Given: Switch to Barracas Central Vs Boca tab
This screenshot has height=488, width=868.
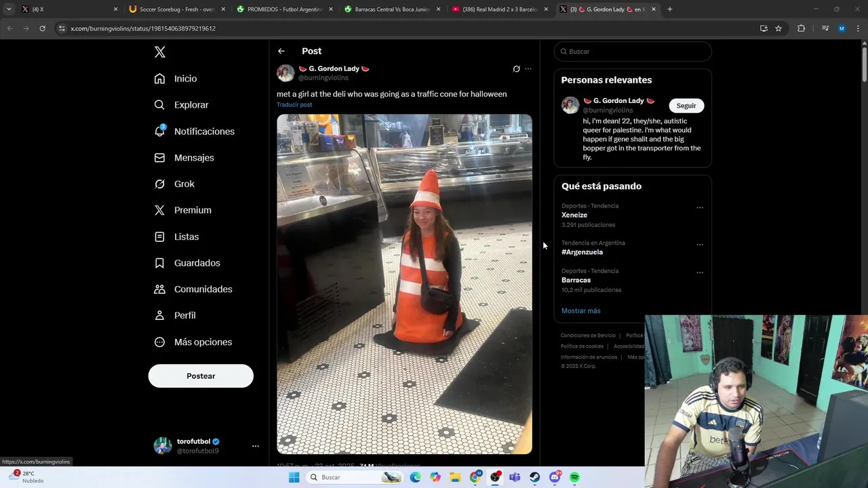Looking at the screenshot, I should click(x=392, y=9).
